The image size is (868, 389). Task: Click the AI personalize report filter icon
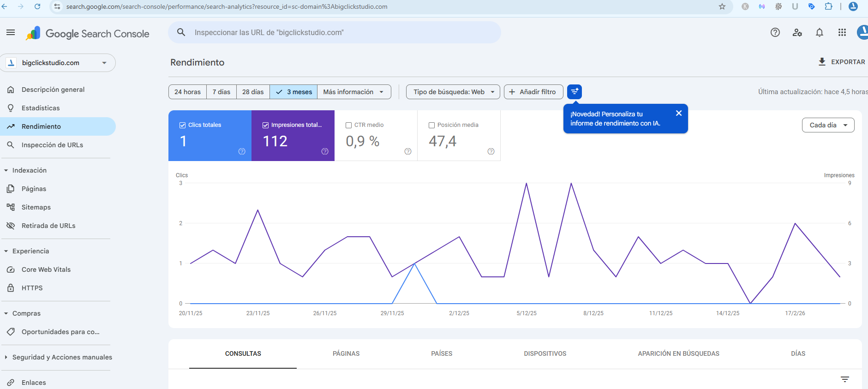tap(575, 92)
